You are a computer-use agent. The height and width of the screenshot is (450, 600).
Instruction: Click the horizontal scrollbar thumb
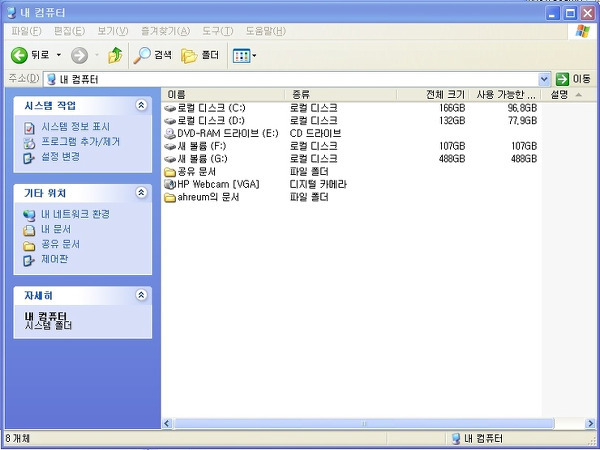click(364, 423)
